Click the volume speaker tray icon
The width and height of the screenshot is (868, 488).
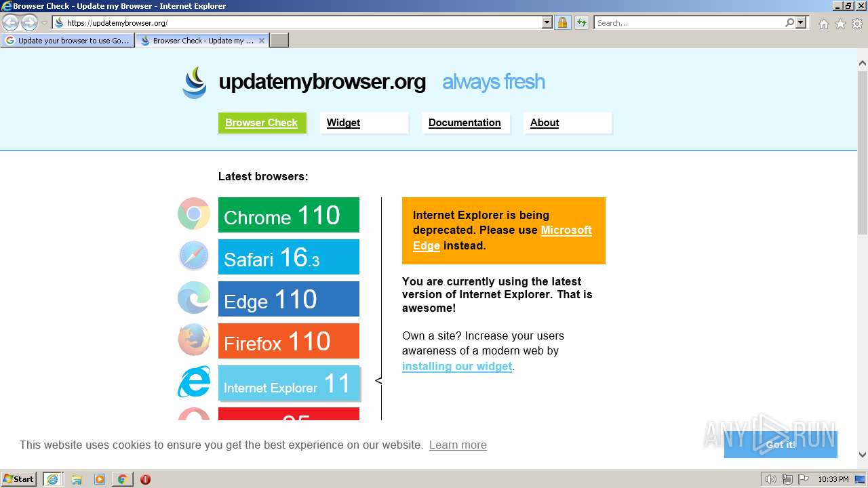(771, 479)
